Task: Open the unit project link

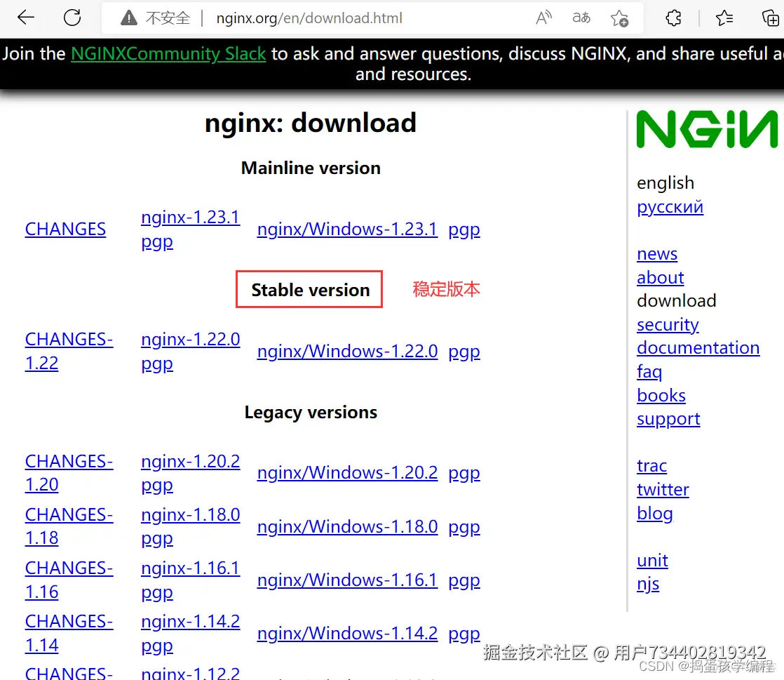Action: coord(652,561)
